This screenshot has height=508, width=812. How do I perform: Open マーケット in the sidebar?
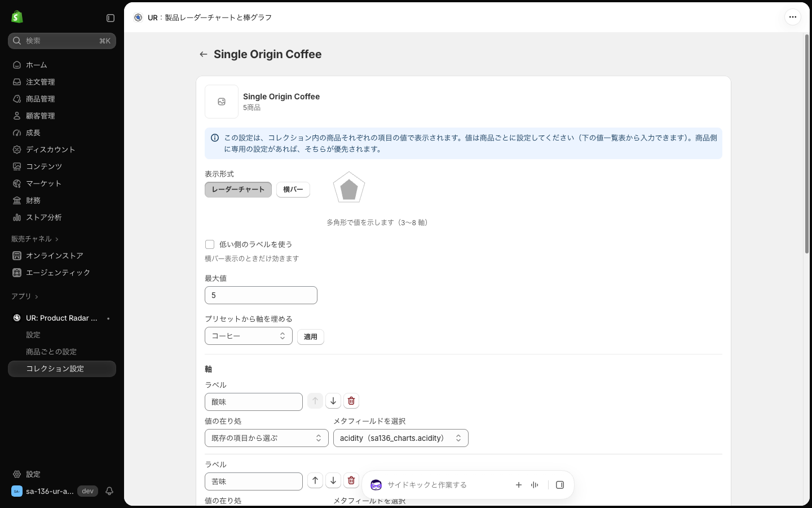coord(62,183)
